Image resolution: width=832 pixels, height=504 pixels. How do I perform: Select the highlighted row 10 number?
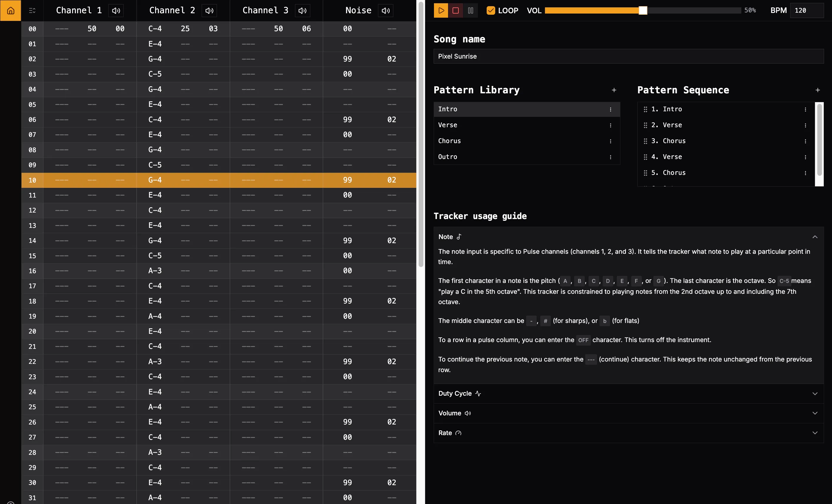pyautogui.click(x=32, y=180)
